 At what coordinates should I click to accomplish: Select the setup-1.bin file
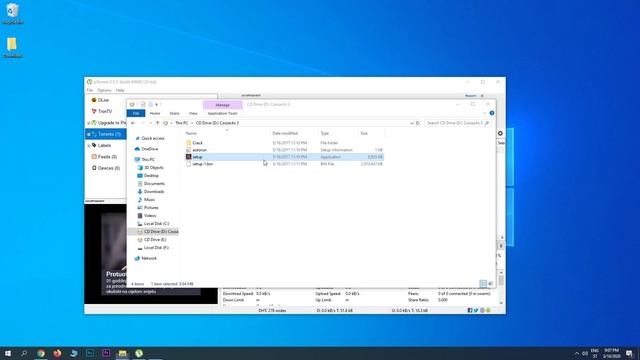[202, 164]
